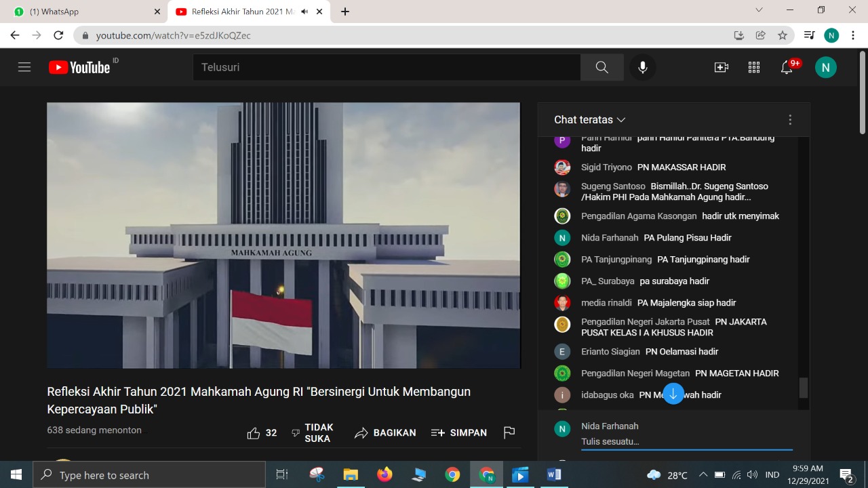
Task: Start voice search with microphone icon
Action: pos(642,67)
